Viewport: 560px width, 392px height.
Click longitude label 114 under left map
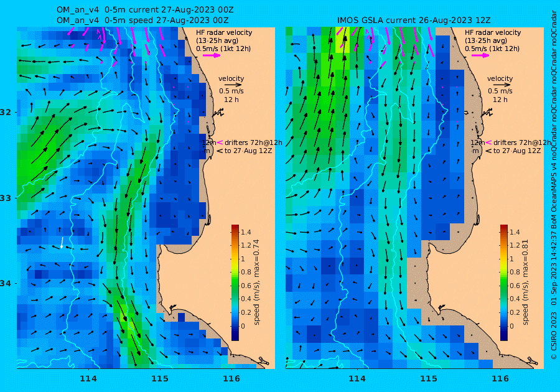click(88, 378)
